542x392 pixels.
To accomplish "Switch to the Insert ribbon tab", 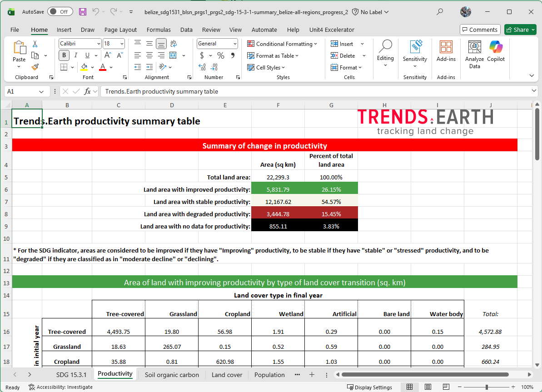I will click(x=64, y=30).
